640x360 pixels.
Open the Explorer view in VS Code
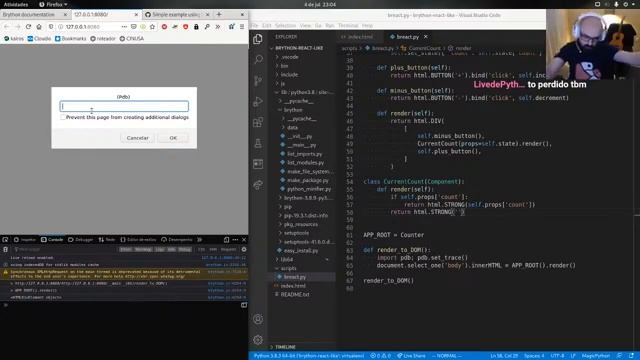pyautogui.click(x=258, y=39)
